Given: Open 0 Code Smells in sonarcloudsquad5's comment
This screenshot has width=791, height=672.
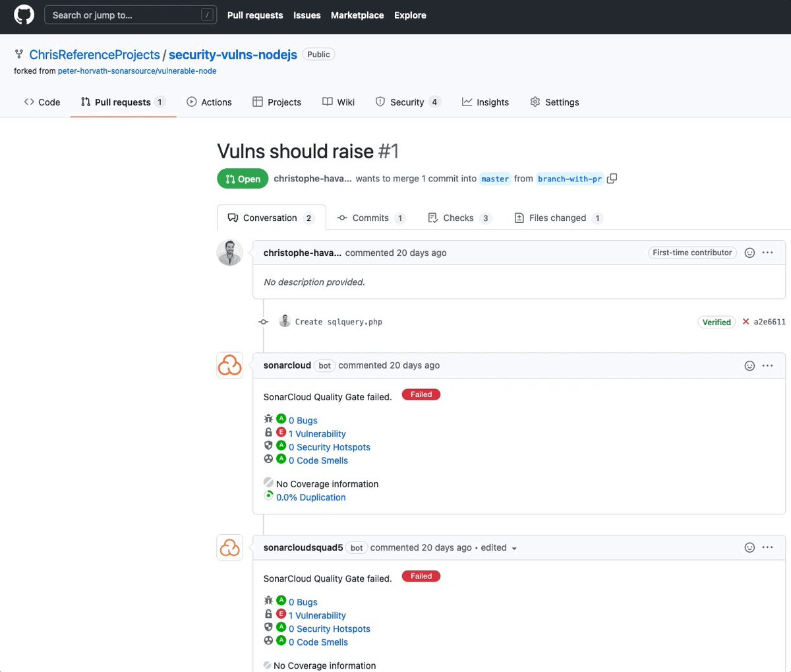Looking at the screenshot, I should point(318,642).
